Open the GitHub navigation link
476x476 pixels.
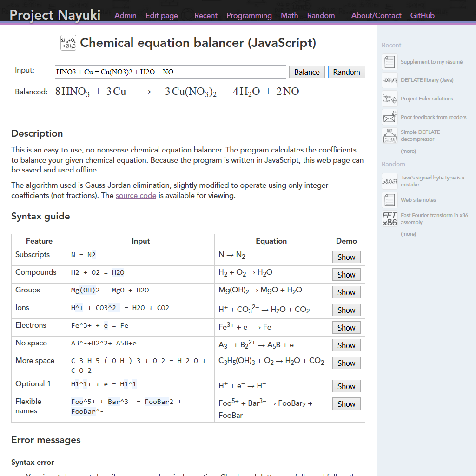(x=422, y=15)
